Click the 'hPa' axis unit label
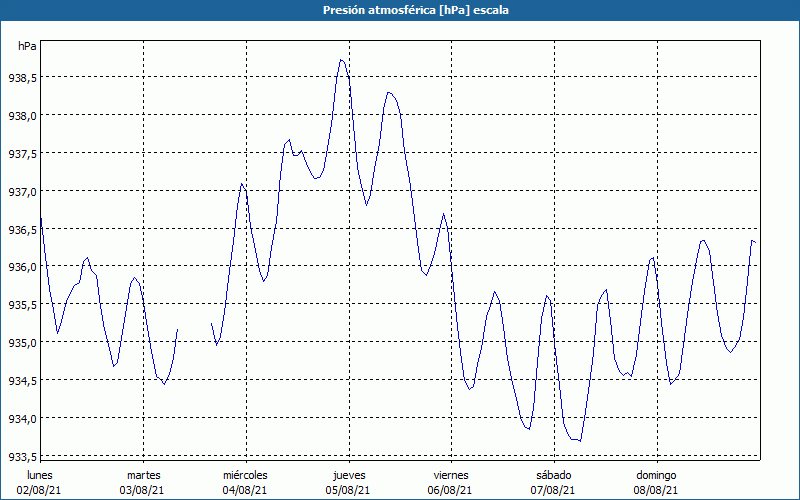This screenshot has width=800, height=500. 27,46
